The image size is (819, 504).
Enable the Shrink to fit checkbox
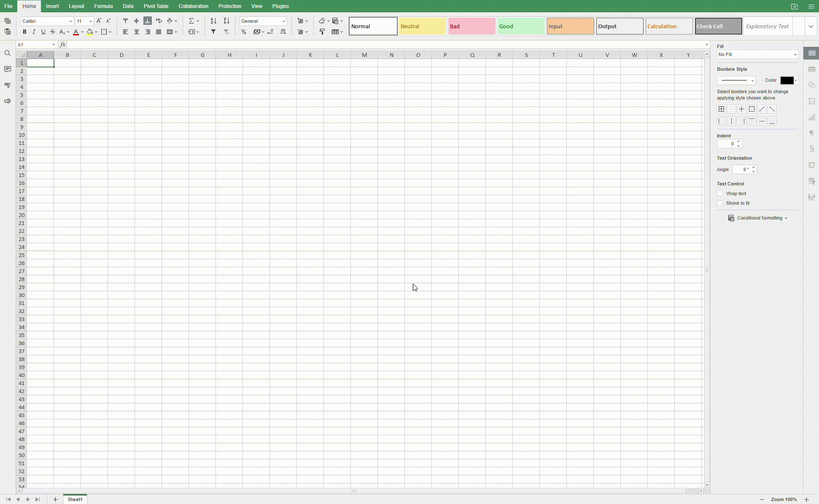(720, 203)
